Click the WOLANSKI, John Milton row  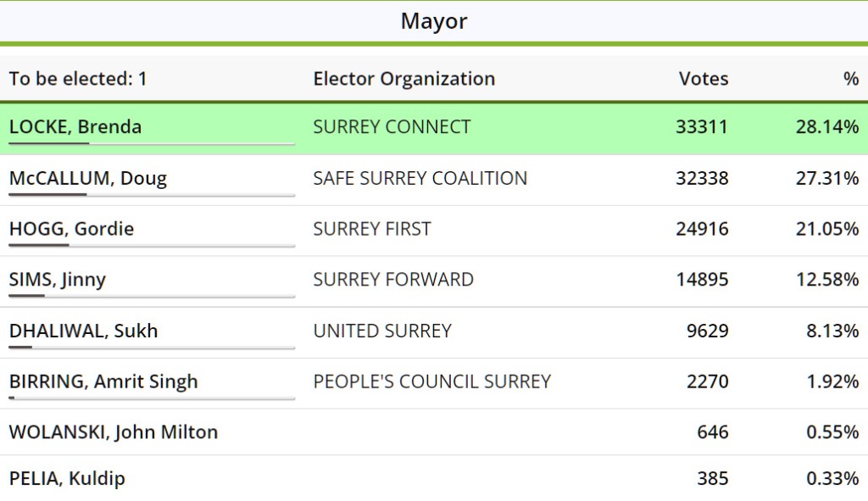434,432
